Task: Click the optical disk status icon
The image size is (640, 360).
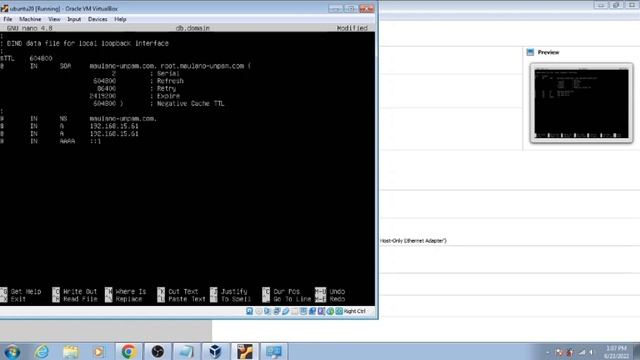Action: [x=258, y=311]
